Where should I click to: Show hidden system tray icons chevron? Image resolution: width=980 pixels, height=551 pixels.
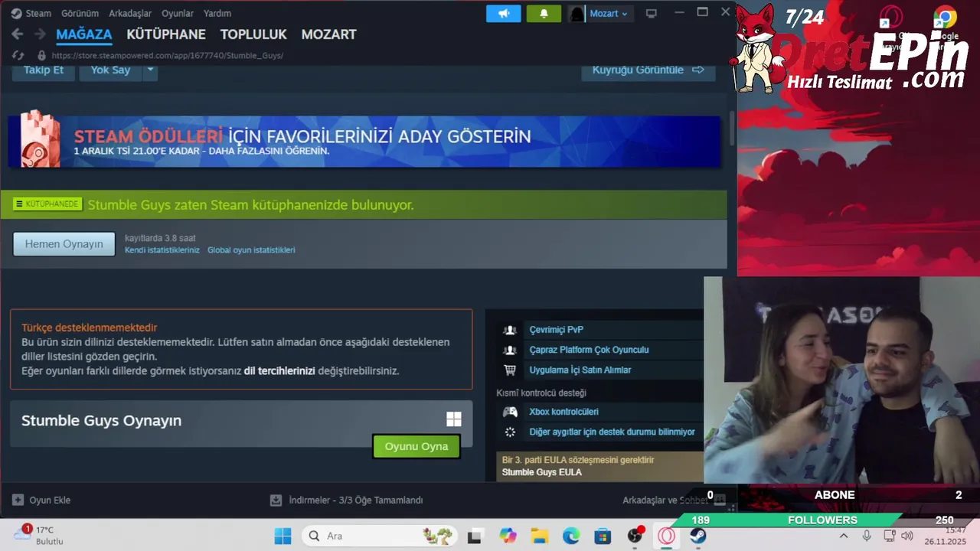coord(844,536)
